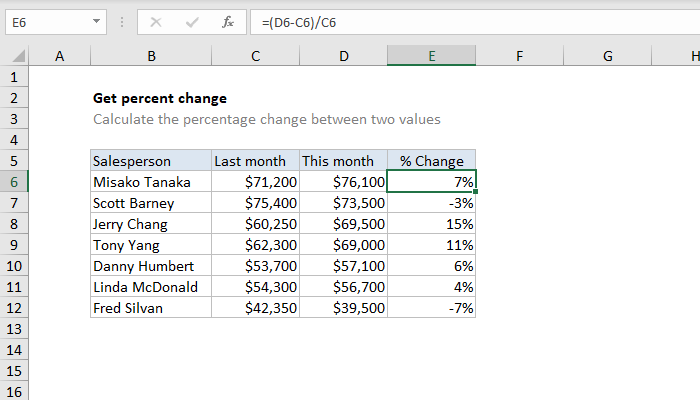Click the $73,500 cell for Scott Barney
Viewport: 700px width, 400px height.
[x=343, y=203]
